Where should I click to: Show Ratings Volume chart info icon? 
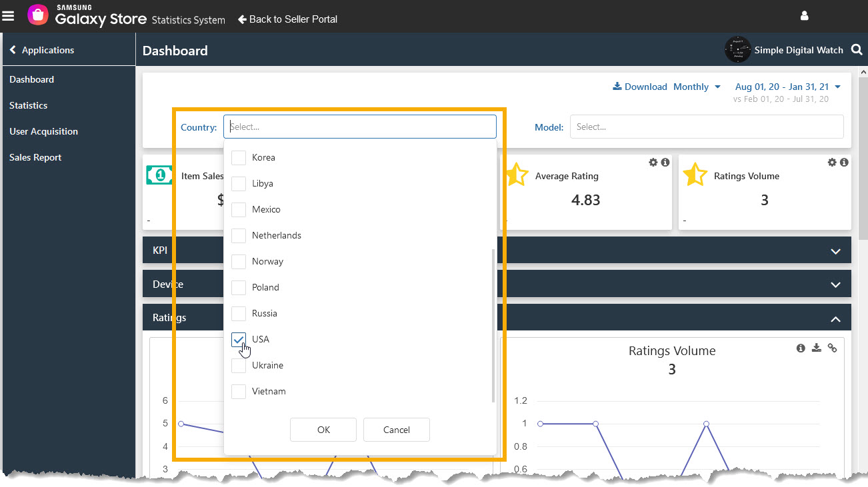(801, 348)
